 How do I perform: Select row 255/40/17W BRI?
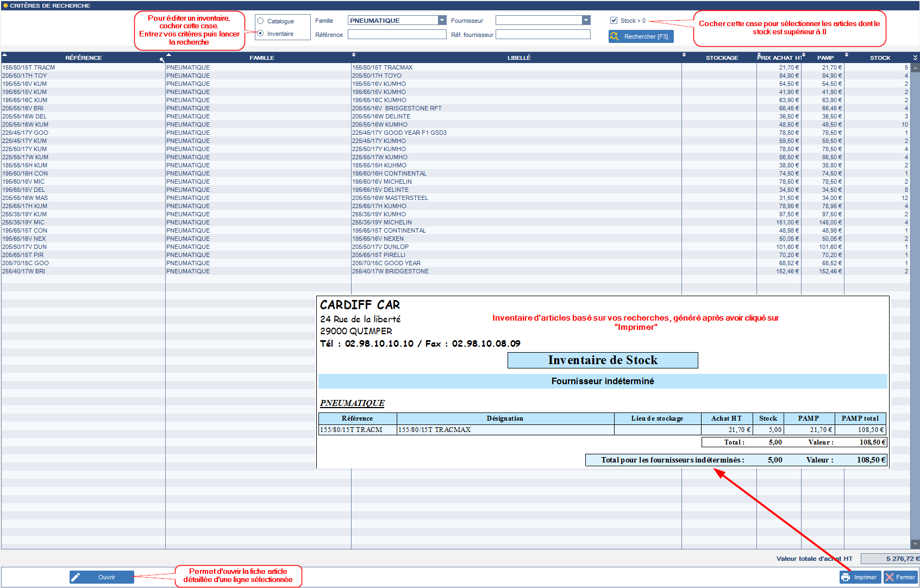(455, 271)
